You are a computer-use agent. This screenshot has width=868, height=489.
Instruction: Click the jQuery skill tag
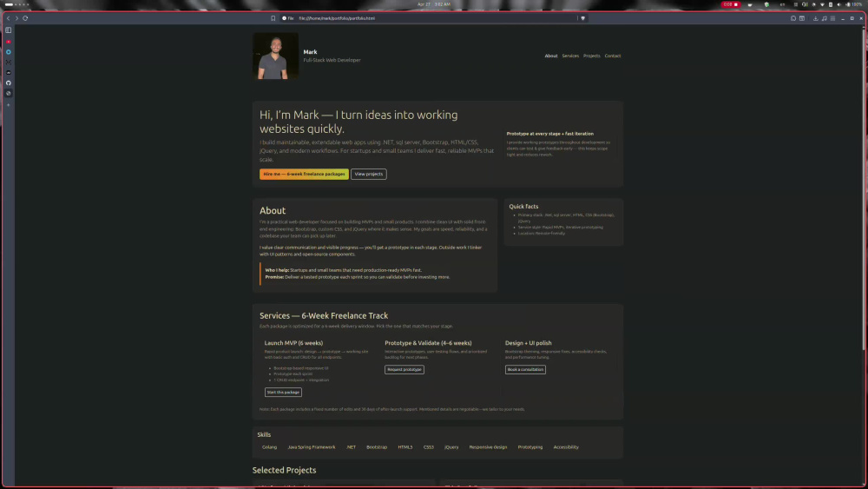point(451,447)
